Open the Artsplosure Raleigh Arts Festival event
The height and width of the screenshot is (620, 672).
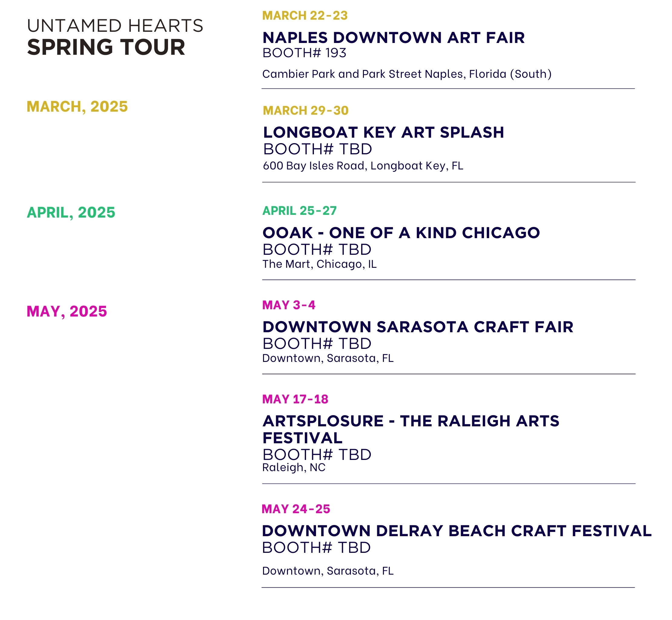click(410, 429)
